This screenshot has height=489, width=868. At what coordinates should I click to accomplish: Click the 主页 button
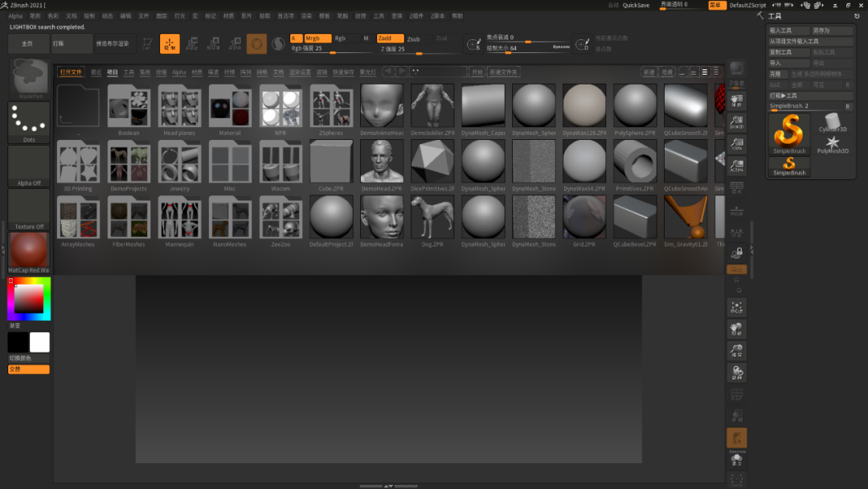[27, 43]
